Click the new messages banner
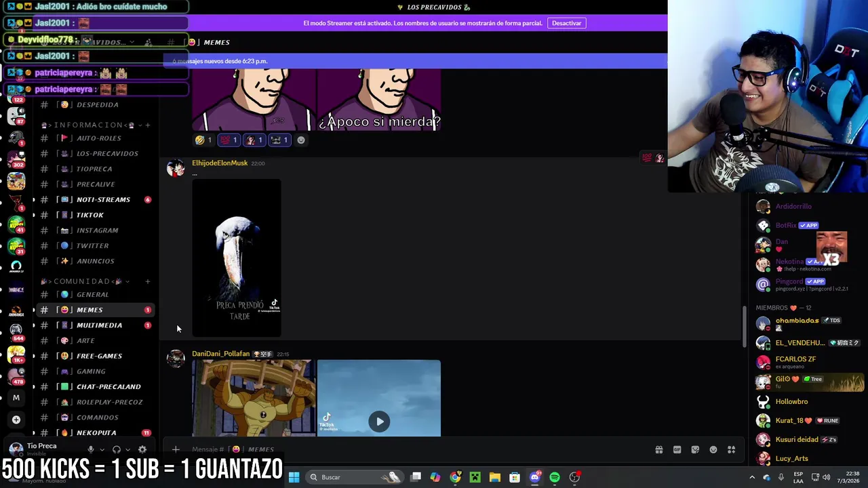868x488 pixels. point(415,61)
